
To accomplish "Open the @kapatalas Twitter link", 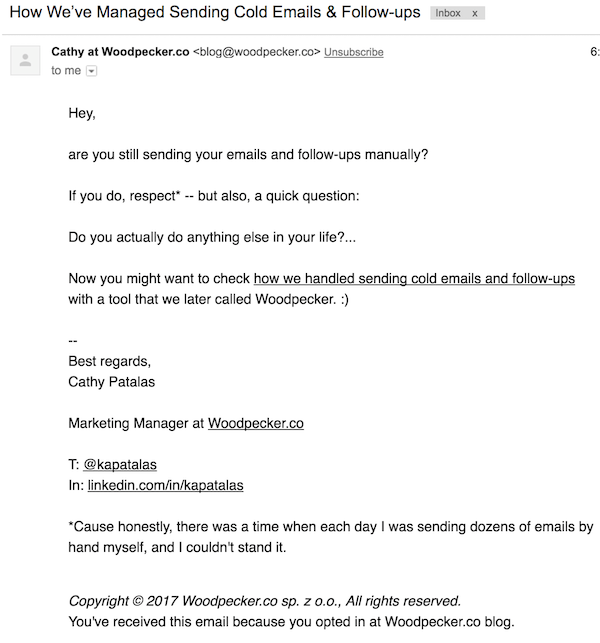I will click(120, 465).
